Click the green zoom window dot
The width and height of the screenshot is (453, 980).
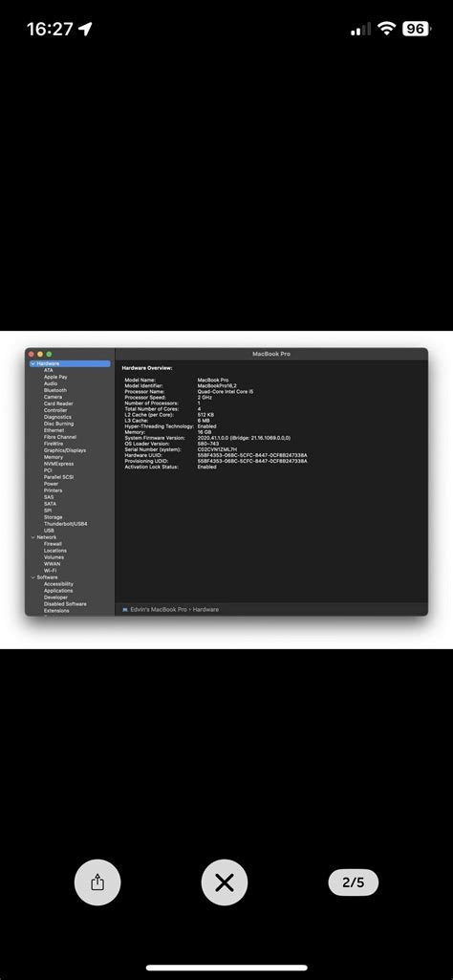pyautogui.click(x=50, y=354)
